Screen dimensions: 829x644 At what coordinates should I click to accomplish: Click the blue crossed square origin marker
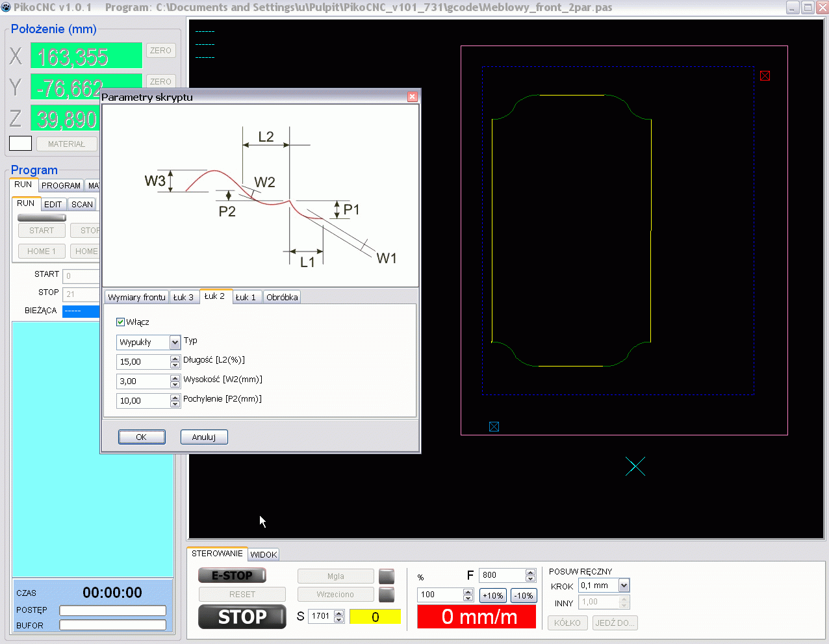tap(494, 426)
